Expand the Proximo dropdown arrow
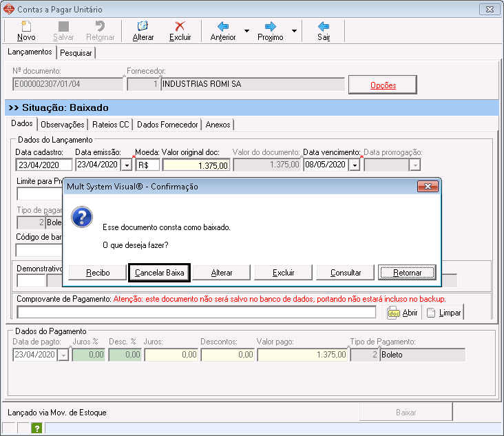This screenshot has height=436, width=504. (x=294, y=31)
